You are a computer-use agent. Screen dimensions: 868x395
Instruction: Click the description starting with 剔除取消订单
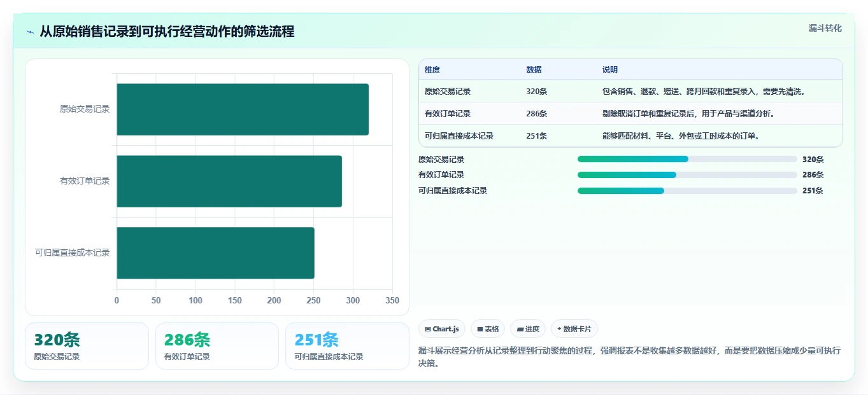point(688,114)
